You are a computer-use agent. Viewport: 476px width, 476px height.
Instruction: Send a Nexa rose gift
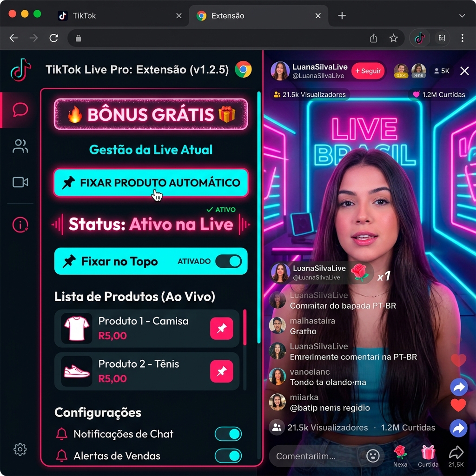tap(400, 456)
